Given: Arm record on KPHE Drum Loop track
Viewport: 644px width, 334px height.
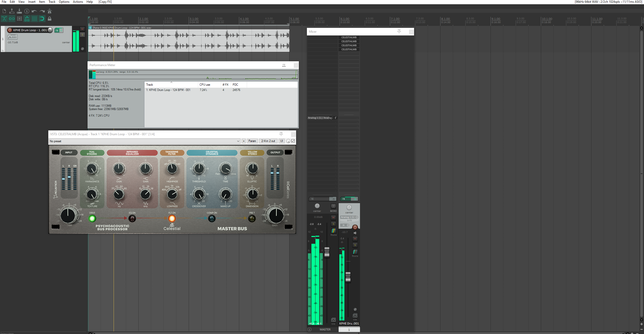Looking at the screenshot, I should (x=10, y=30).
